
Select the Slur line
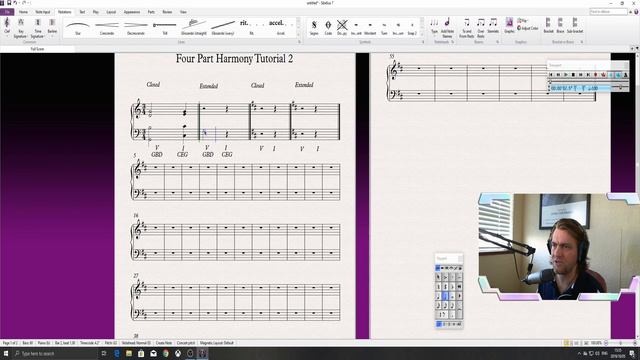78,27
